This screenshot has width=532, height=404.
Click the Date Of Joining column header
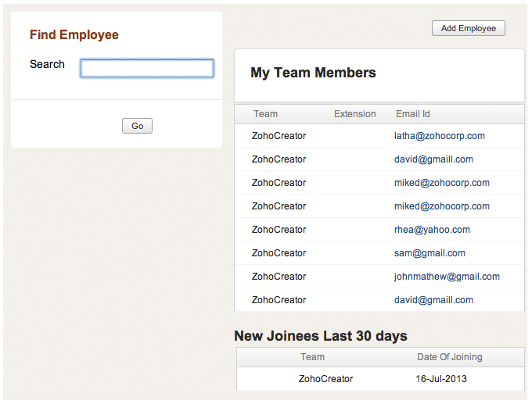(x=449, y=357)
